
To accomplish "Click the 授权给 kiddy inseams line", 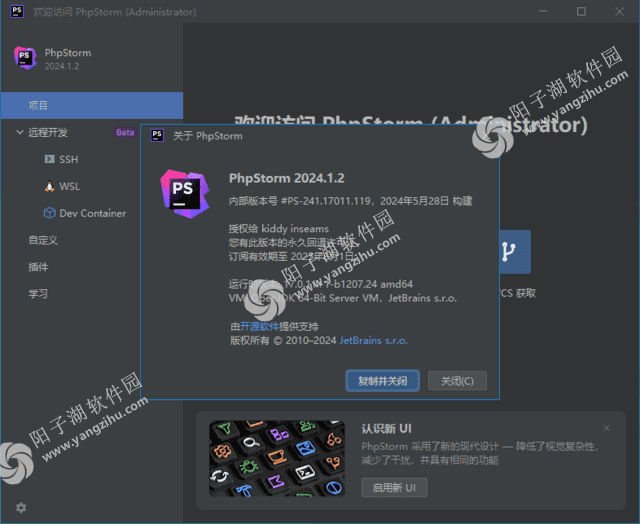I will pyautogui.click(x=278, y=229).
